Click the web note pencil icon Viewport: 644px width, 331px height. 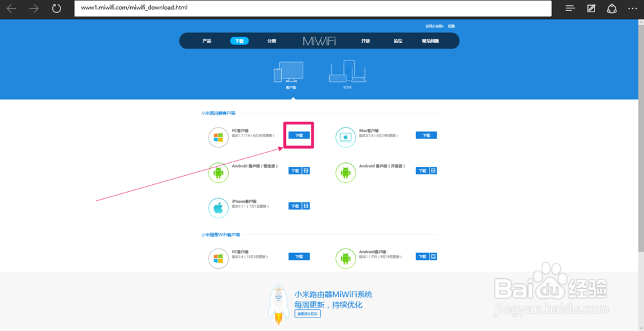pyautogui.click(x=591, y=8)
